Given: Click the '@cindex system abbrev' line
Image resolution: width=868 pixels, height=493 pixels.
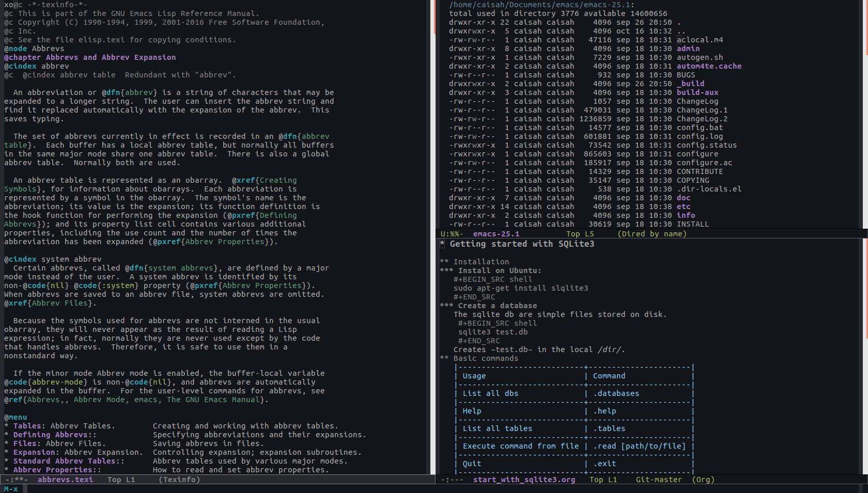Looking at the screenshot, I should [53, 259].
